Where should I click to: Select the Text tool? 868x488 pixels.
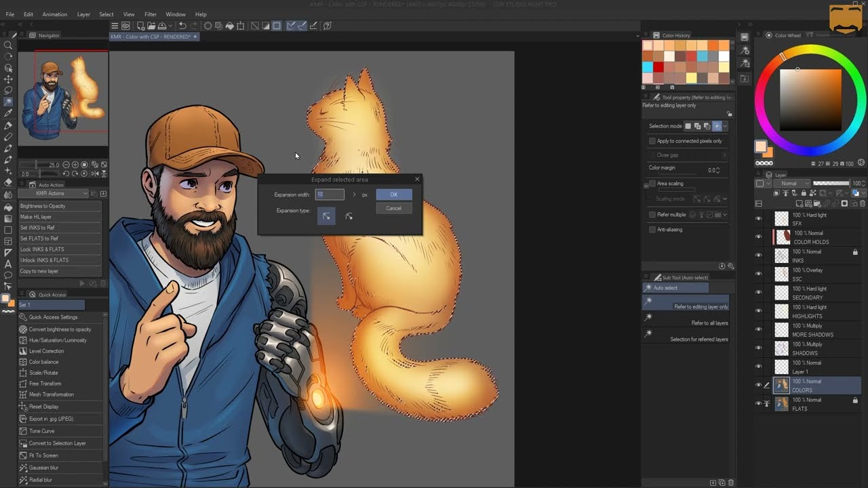8,264
